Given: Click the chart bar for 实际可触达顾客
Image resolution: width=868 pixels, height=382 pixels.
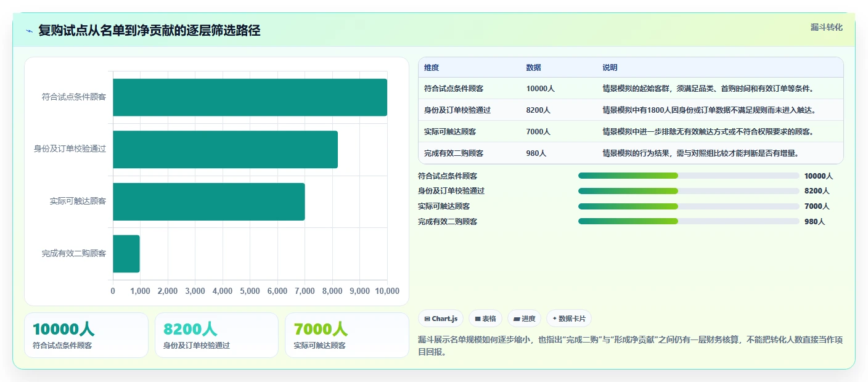Looking at the screenshot, I should (x=208, y=201).
